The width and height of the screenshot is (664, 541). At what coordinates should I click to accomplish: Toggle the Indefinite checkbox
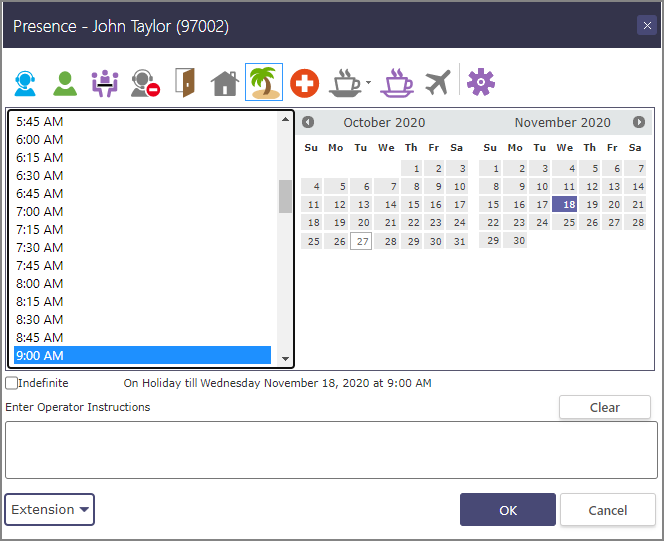pos(11,383)
